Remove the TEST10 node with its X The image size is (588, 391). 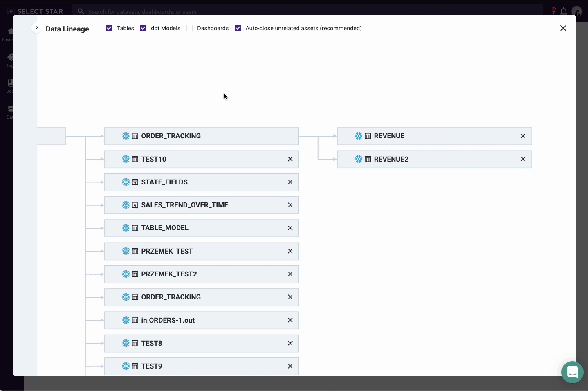tap(290, 159)
